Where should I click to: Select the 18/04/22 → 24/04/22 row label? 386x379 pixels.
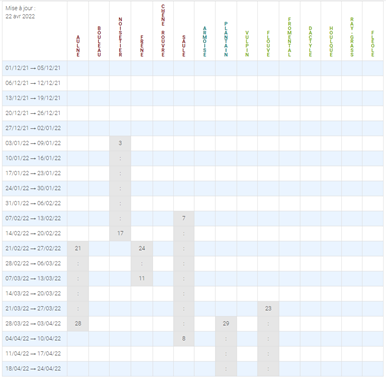point(33,369)
